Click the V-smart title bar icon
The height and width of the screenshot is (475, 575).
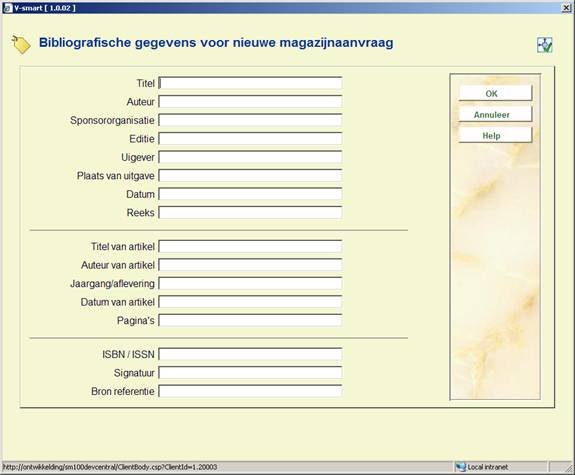pyautogui.click(x=7, y=8)
